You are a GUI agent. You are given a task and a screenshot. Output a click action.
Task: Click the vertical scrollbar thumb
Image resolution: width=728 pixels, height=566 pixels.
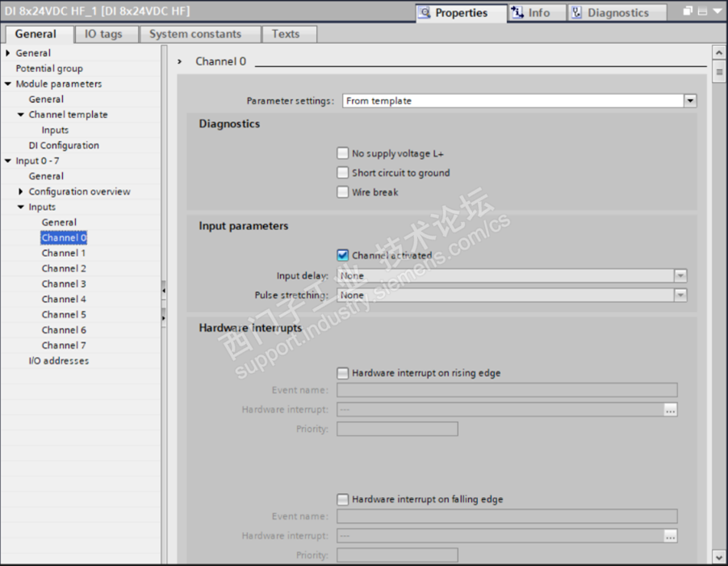coord(718,72)
